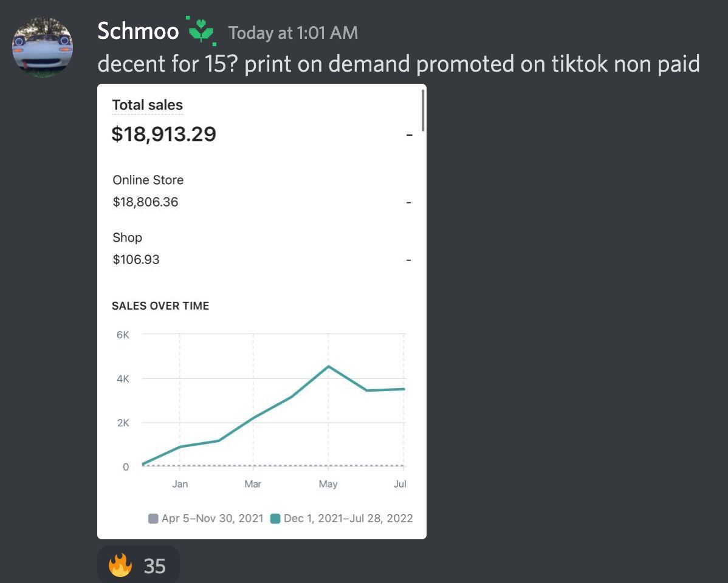
Task: Click the $18,913.29 total sales amount
Action: 163,134
